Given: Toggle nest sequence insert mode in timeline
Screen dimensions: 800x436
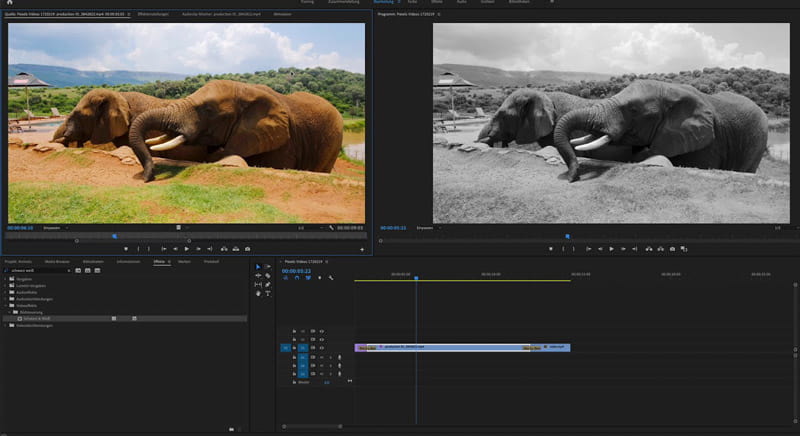Looking at the screenshot, I should coord(286,278).
